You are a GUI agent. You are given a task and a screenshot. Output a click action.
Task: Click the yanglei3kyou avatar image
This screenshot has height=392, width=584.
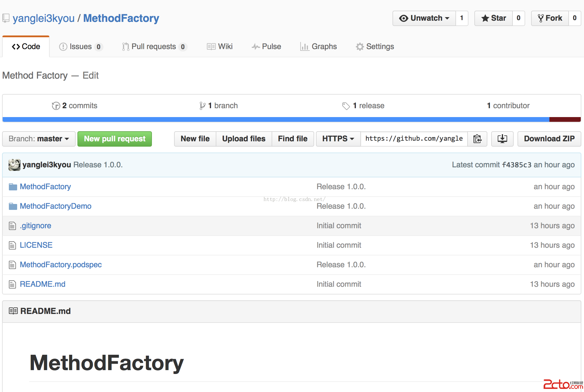click(x=14, y=165)
